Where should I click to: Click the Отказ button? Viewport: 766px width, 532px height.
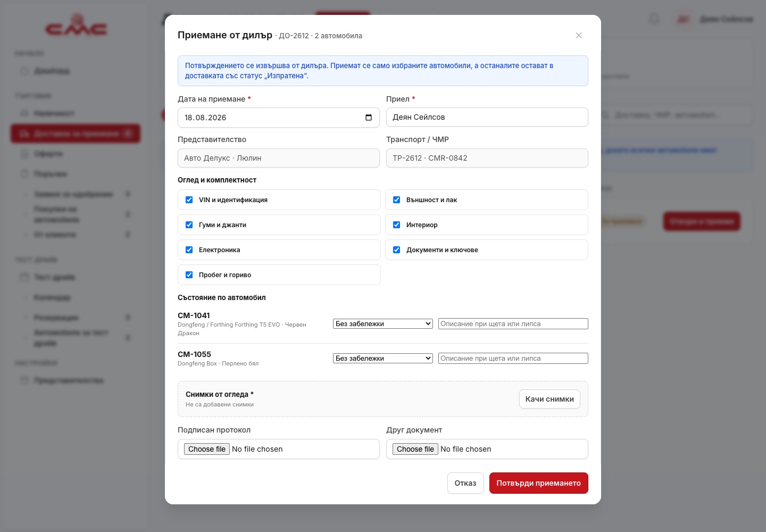tap(465, 483)
